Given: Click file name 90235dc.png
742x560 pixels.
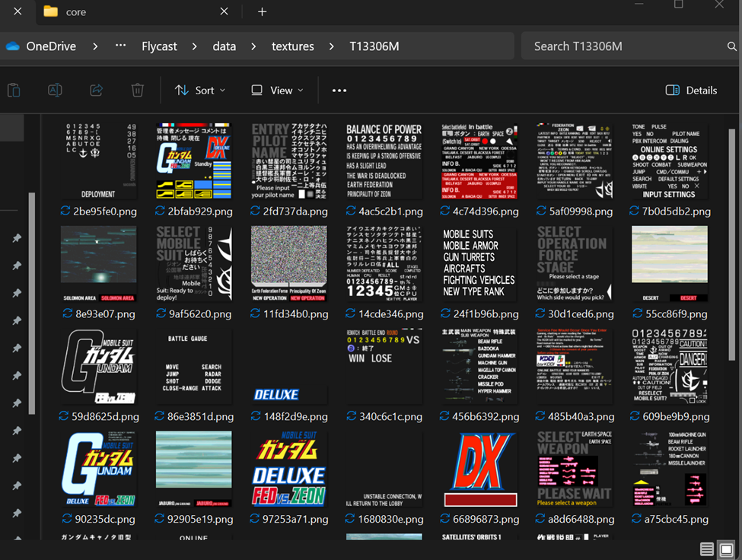Looking at the screenshot, I should coord(105,520).
